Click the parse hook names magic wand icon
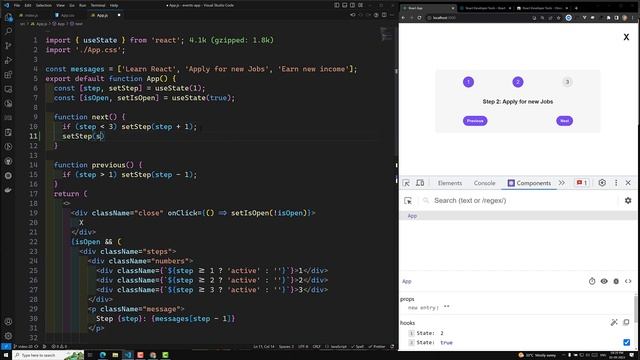The image size is (640, 360). (614, 322)
